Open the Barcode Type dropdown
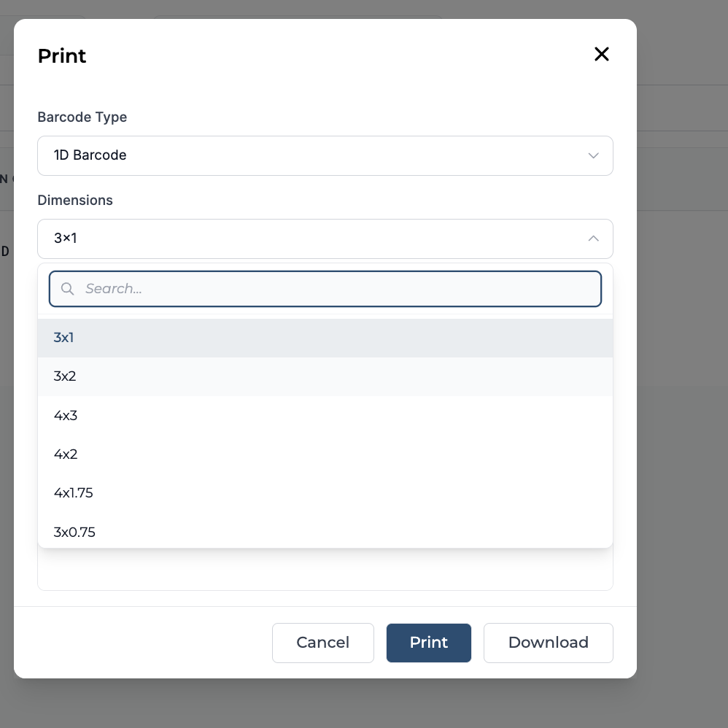728x728 pixels. coord(325,155)
